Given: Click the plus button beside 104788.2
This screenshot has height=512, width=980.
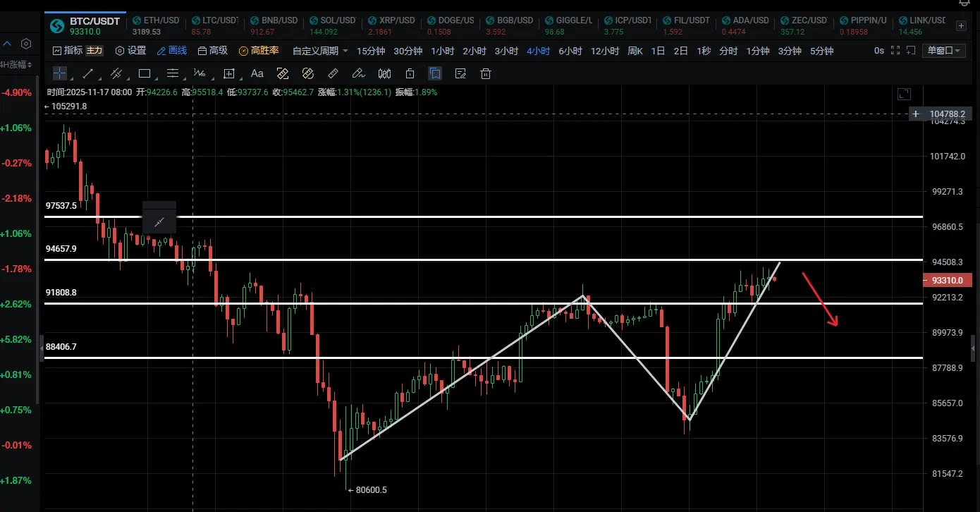Looking at the screenshot, I should pos(916,114).
